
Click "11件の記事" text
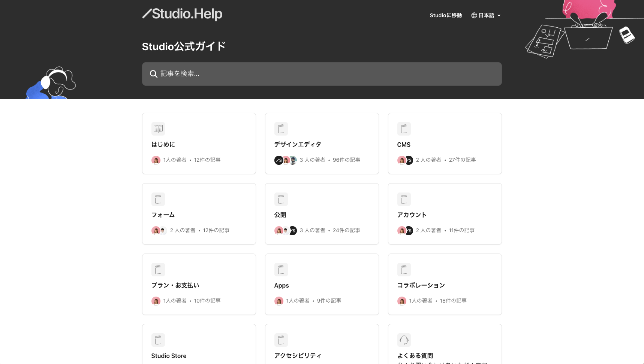click(x=461, y=230)
